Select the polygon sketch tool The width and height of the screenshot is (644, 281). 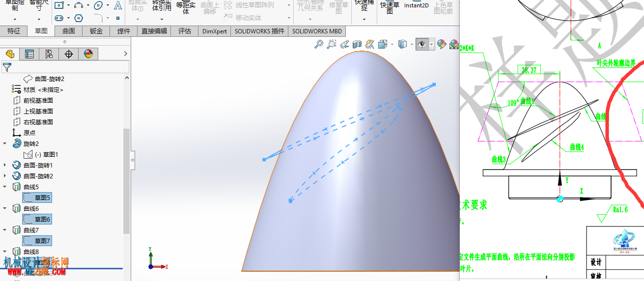(x=79, y=18)
